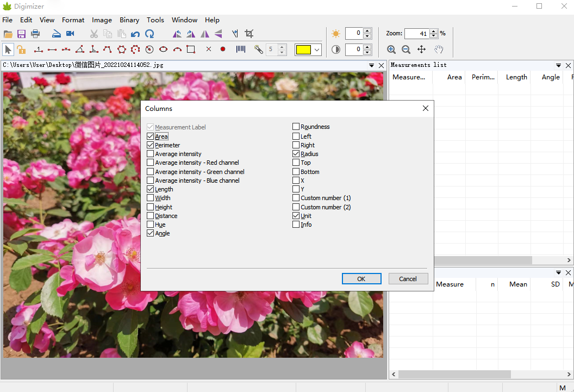This screenshot has width=574, height=392.
Task: Enable Average intensity - Red channel
Action: tap(150, 163)
